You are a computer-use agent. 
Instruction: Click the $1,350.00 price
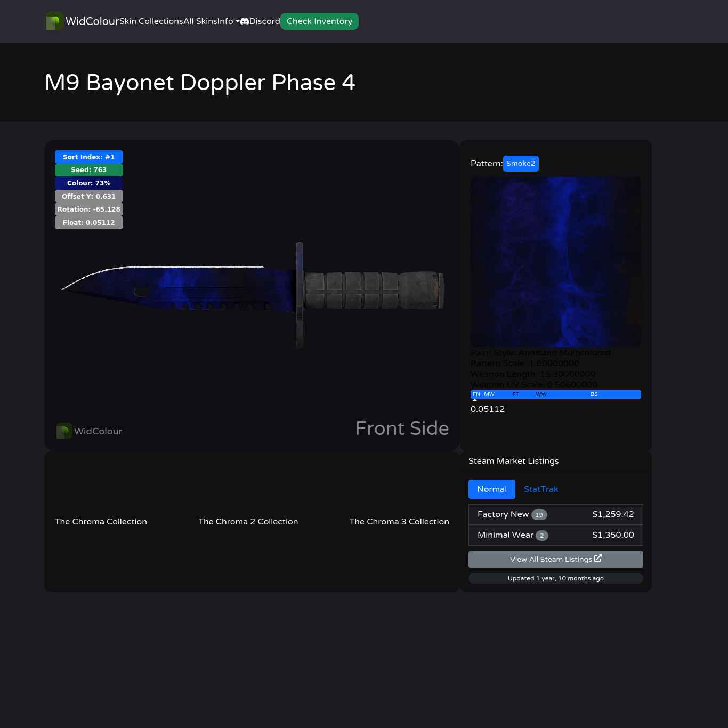click(x=613, y=535)
